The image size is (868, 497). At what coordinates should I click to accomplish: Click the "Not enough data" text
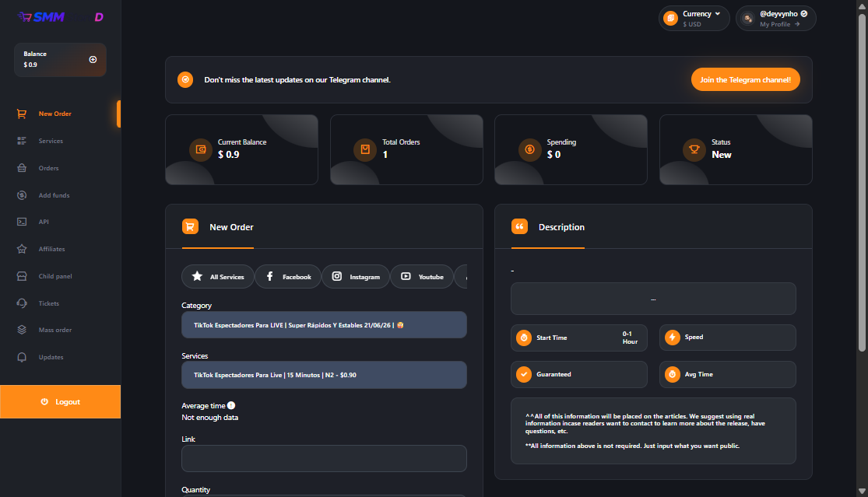[210, 418]
